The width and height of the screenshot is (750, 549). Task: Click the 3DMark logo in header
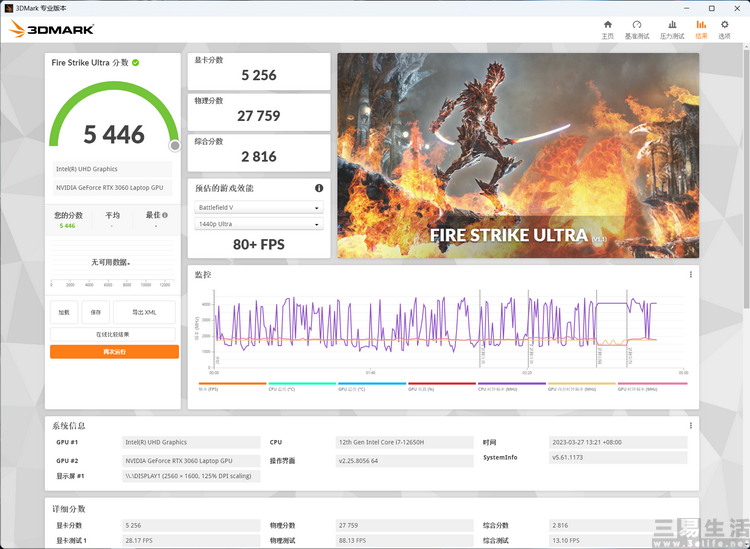pyautogui.click(x=51, y=29)
